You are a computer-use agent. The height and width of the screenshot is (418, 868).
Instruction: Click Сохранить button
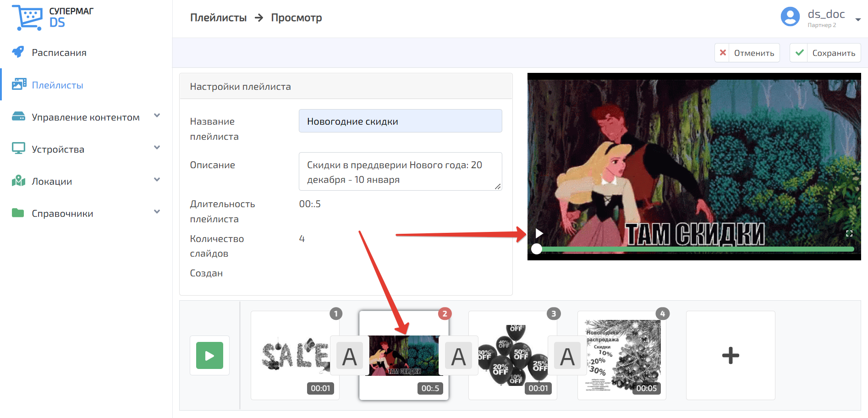point(825,53)
